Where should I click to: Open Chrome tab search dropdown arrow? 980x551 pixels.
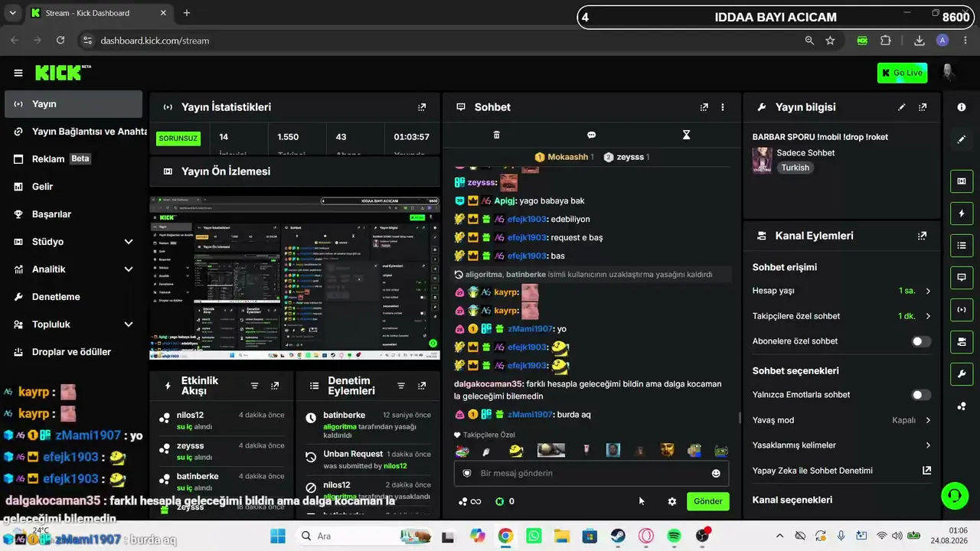point(12,13)
